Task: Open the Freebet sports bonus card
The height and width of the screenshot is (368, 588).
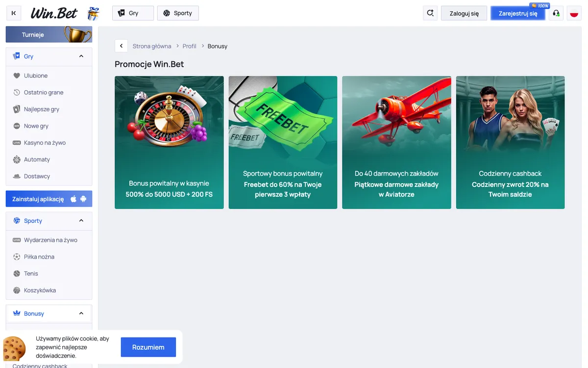Action: 283,142
